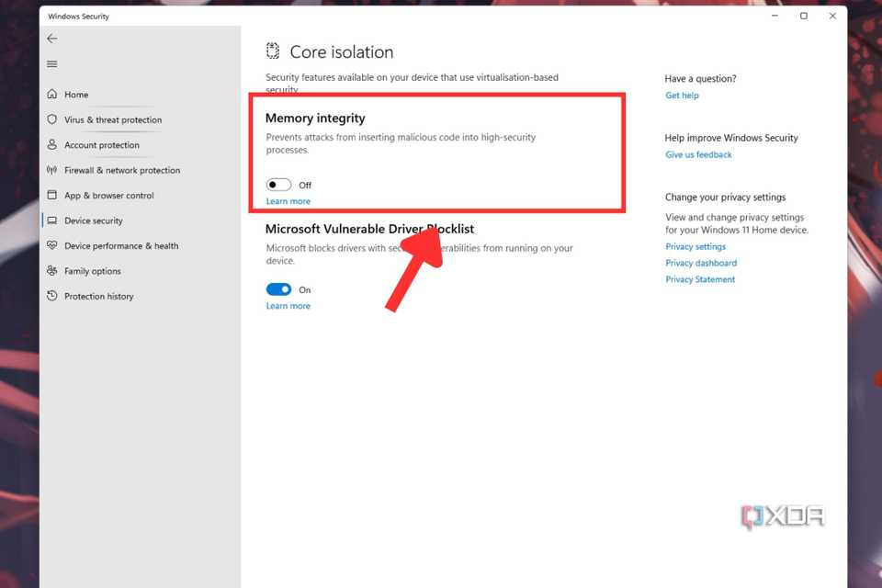Open Privacy settings link

[x=695, y=246]
